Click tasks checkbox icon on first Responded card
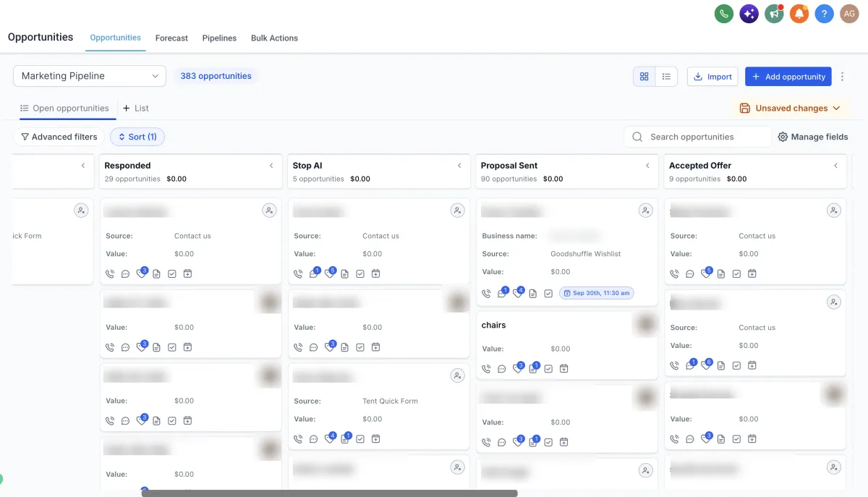The height and width of the screenshot is (497, 868). click(172, 273)
